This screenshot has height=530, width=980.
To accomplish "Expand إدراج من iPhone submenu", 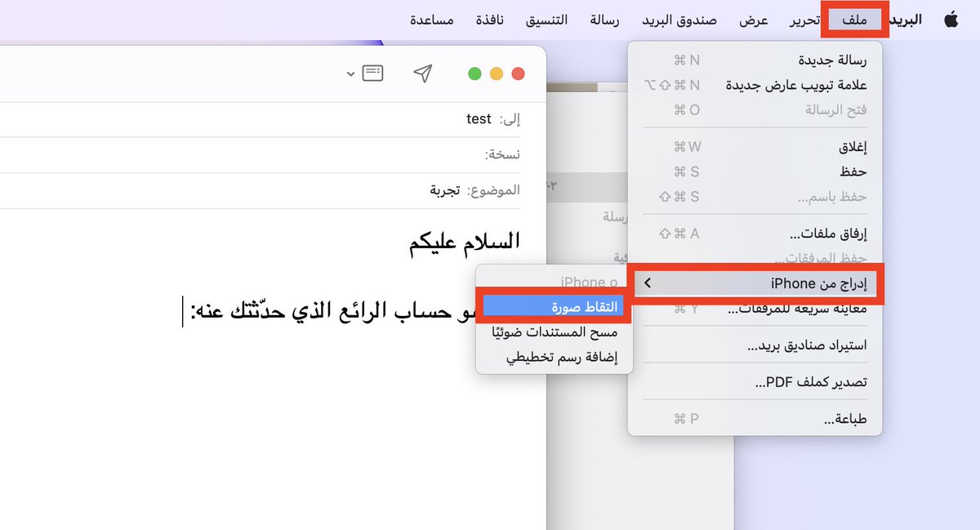I will coord(755,283).
